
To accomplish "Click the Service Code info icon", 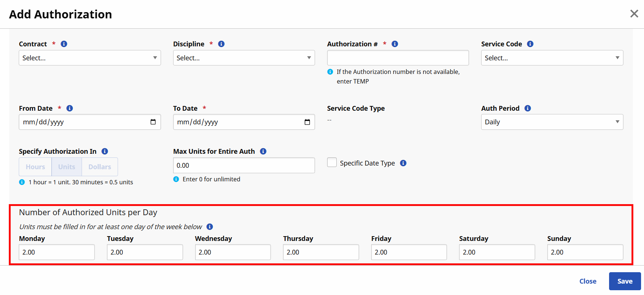I will [x=530, y=44].
